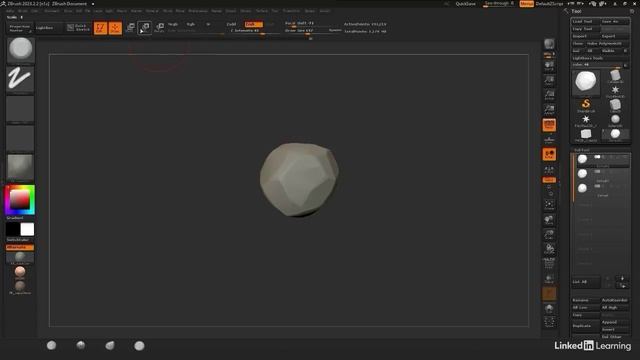Click the Load Tool button

[x=585, y=21]
